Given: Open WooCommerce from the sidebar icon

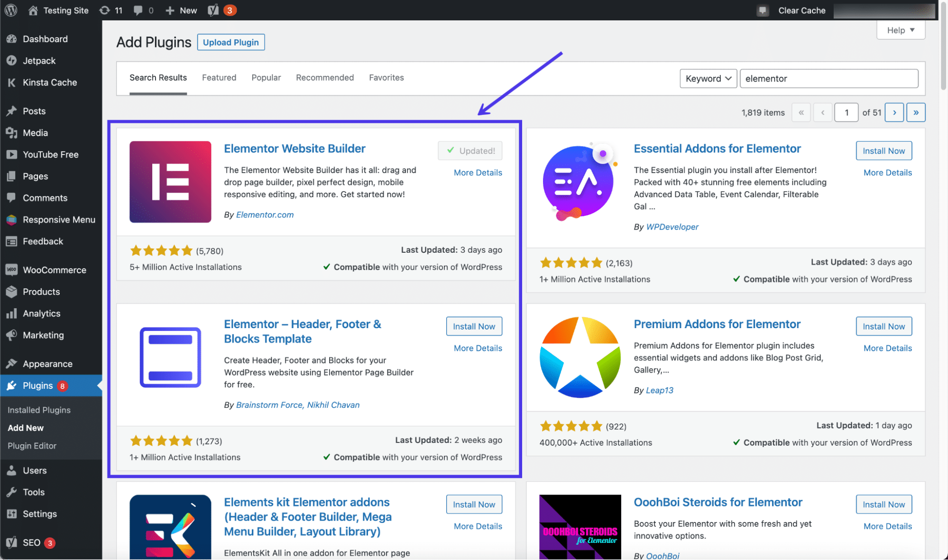Looking at the screenshot, I should (x=11, y=269).
